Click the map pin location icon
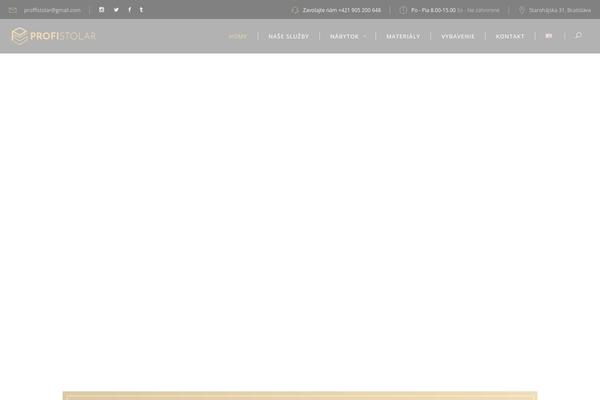Image resolution: width=600 pixels, height=400 pixels. click(521, 10)
